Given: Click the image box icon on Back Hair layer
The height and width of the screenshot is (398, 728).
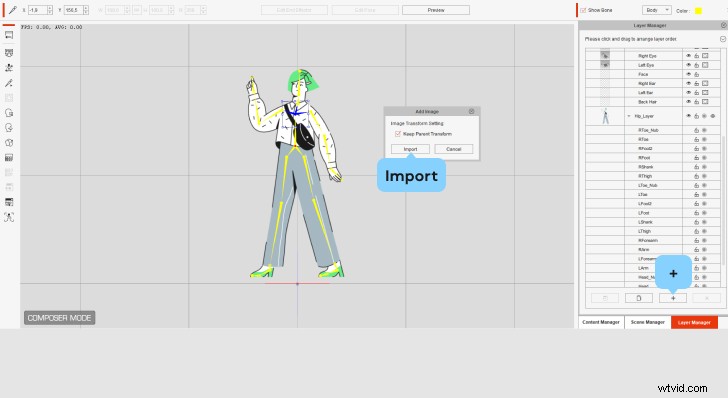Looking at the screenshot, I should click(705, 102).
